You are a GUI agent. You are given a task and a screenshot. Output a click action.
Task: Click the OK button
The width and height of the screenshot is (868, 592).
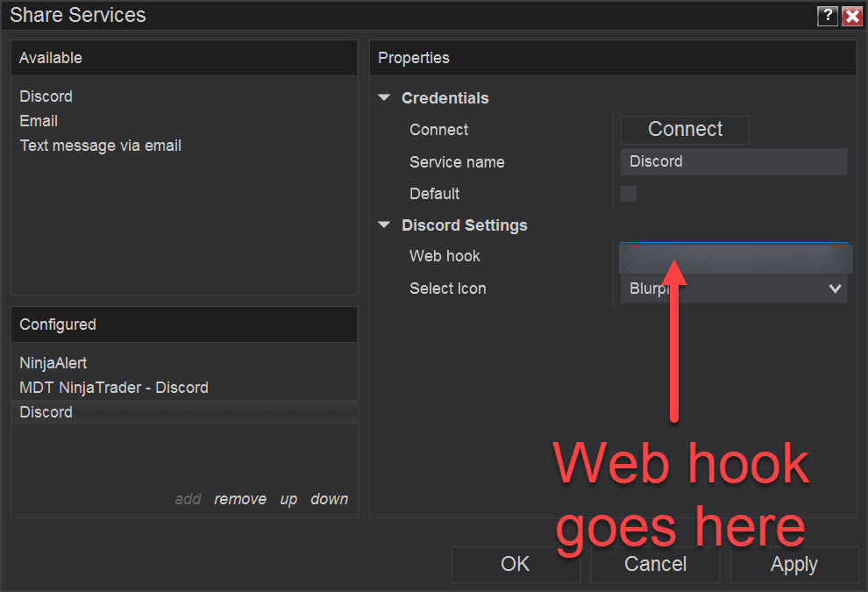(x=516, y=564)
